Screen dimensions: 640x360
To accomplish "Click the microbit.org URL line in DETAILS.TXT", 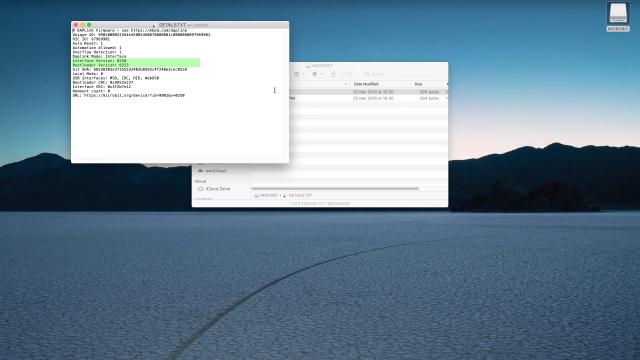I will [129, 96].
